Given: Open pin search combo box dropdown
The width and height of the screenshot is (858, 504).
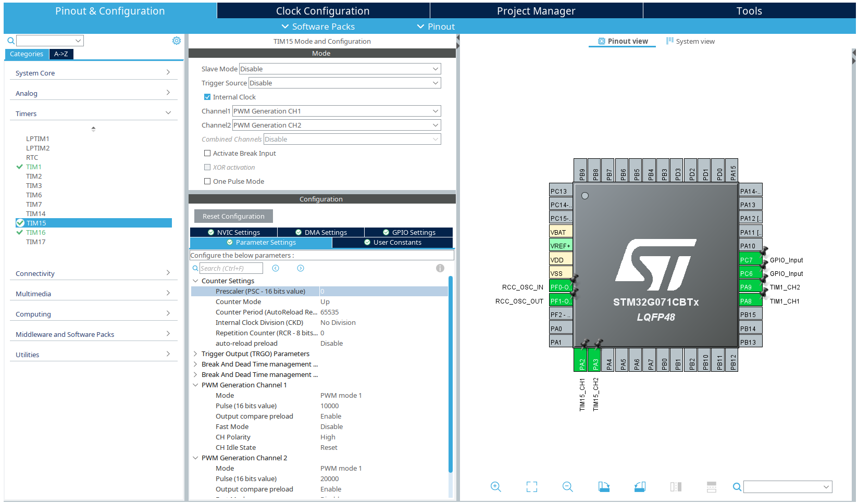Looking at the screenshot, I should pos(826,487).
